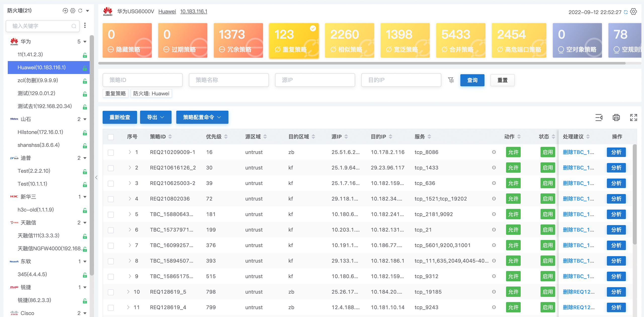644x317 pixels.
Task: Open the advanced filter icon
Action: click(451, 80)
